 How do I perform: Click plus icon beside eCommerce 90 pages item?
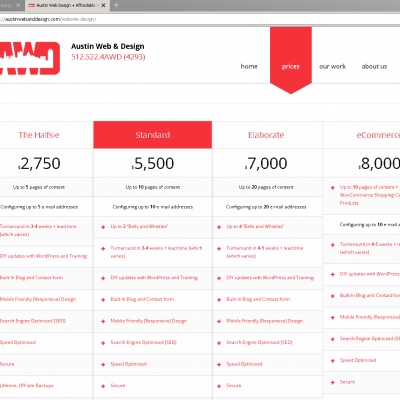point(332,188)
